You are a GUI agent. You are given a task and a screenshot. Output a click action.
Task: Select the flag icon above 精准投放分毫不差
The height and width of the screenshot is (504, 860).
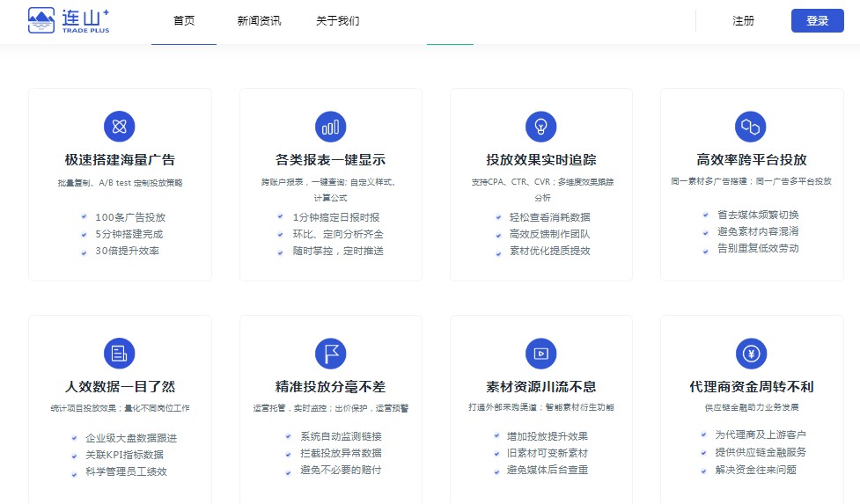click(x=330, y=354)
